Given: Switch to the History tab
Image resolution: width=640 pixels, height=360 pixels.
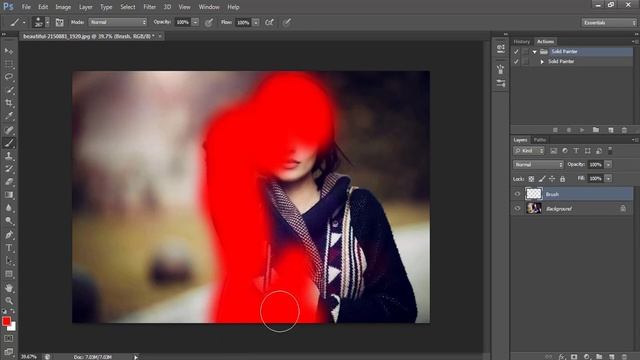Looking at the screenshot, I should 521,42.
